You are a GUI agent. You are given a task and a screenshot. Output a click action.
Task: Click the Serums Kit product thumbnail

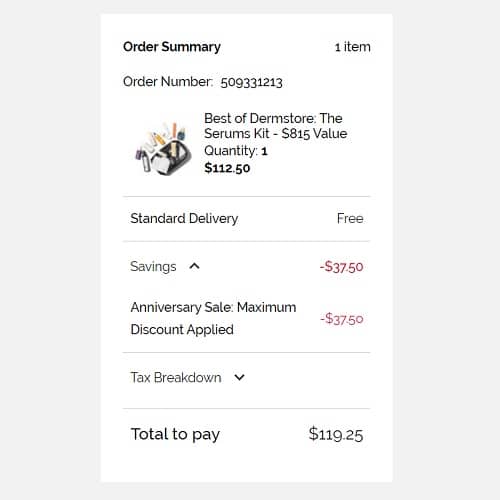[x=163, y=149]
